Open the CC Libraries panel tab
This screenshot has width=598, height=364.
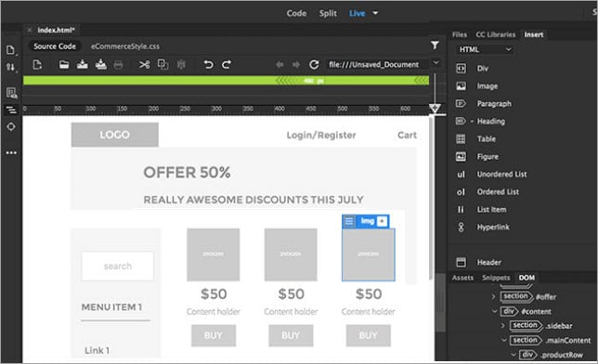[x=496, y=34]
